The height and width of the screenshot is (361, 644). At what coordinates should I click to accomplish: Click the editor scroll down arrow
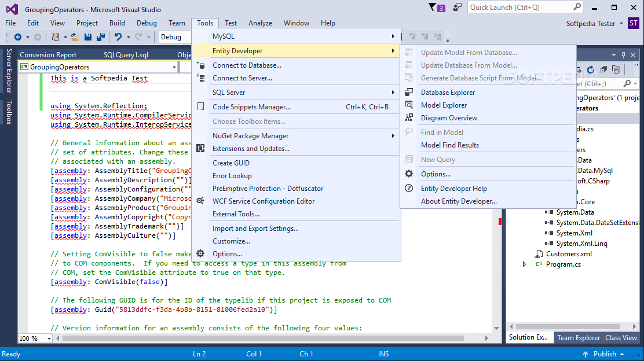(x=496, y=328)
